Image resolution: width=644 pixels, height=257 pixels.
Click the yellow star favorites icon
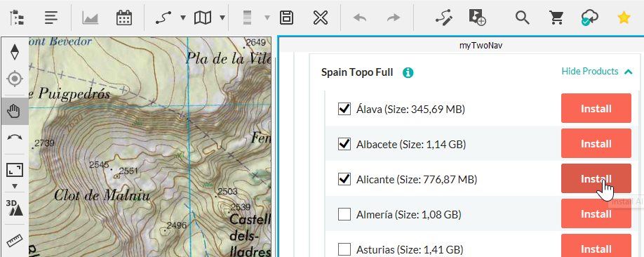click(624, 18)
